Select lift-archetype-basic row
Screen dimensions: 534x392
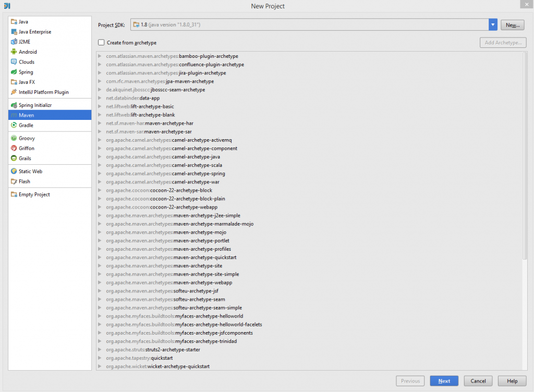309,106
